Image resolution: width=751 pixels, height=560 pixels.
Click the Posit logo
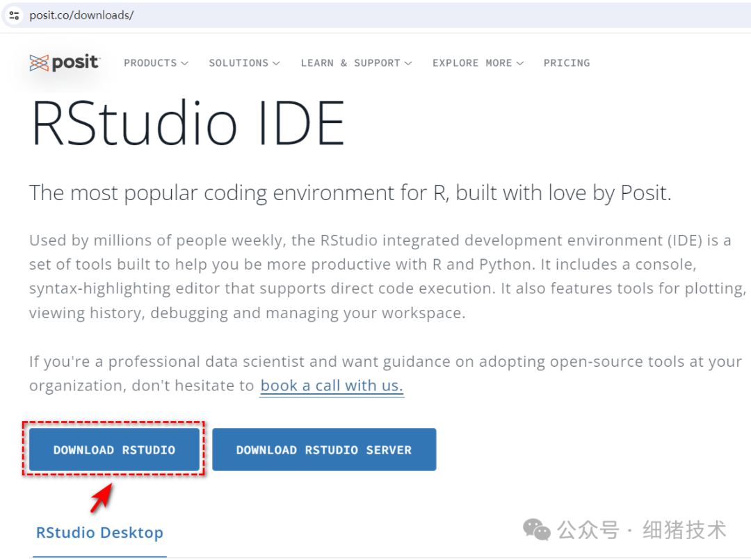pos(65,63)
